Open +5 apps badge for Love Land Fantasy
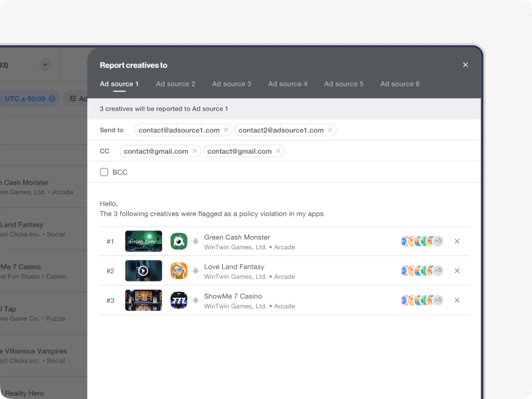The width and height of the screenshot is (532, 399). tap(438, 270)
